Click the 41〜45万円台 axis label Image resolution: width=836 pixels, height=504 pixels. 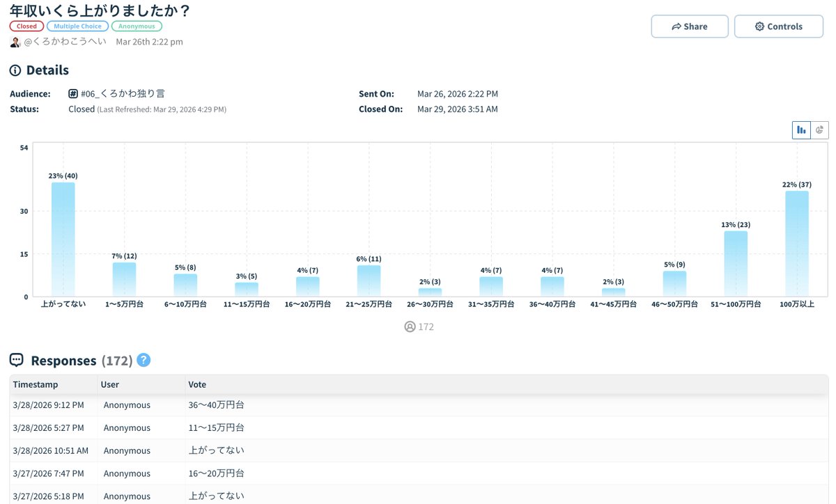(x=613, y=304)
